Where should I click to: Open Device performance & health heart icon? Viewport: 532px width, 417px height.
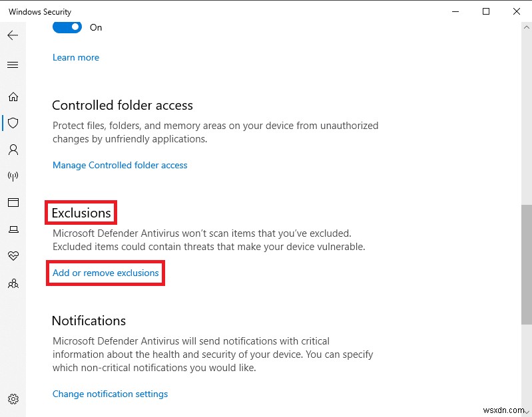tap(13, 256)
